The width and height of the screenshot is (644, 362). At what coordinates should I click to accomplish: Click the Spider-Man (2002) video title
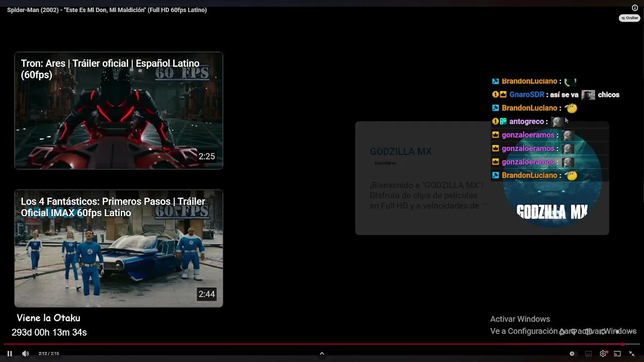tap(107, 10)
